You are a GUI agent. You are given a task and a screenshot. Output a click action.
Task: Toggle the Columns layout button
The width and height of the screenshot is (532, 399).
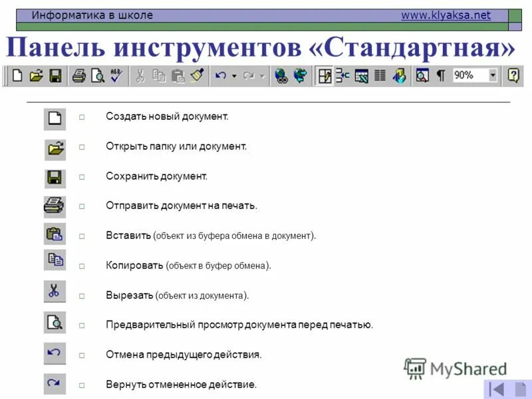pyautogui.click(x=380, y=75)
